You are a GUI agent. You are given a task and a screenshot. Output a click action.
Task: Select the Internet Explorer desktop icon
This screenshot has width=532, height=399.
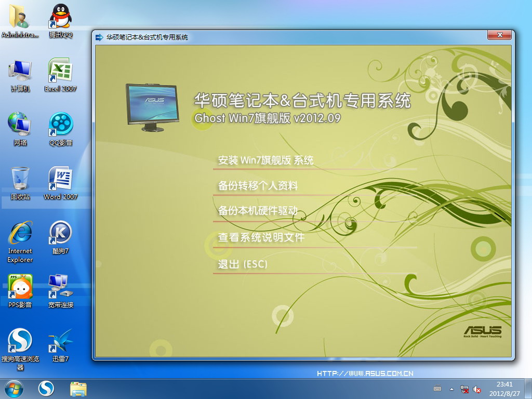click(x=20, y=242)
